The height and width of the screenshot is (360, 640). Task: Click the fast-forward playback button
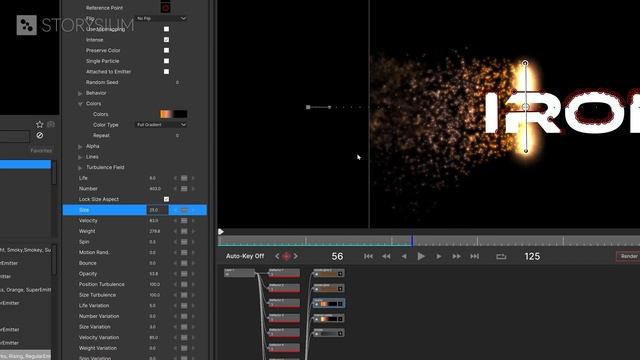(x=456, y=256)
